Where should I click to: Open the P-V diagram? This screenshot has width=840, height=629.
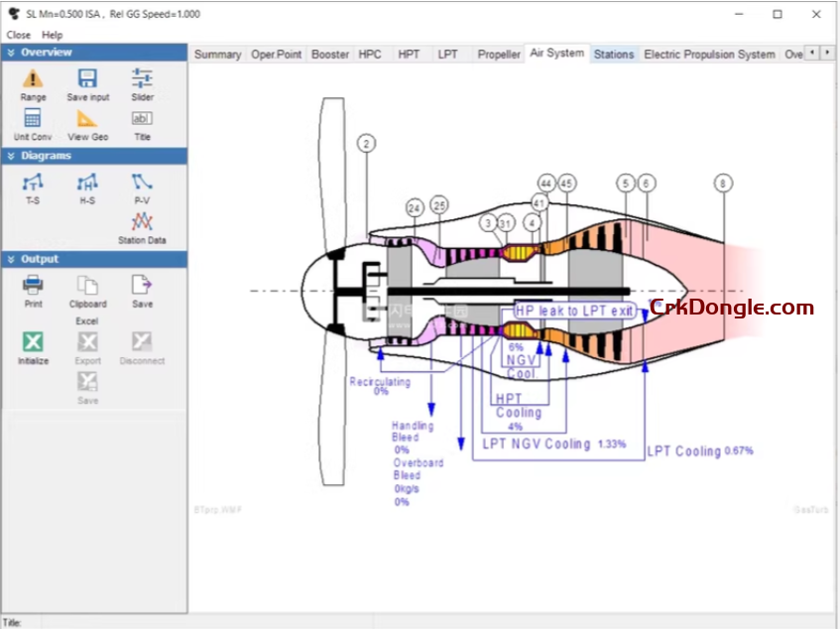[142, 183]
